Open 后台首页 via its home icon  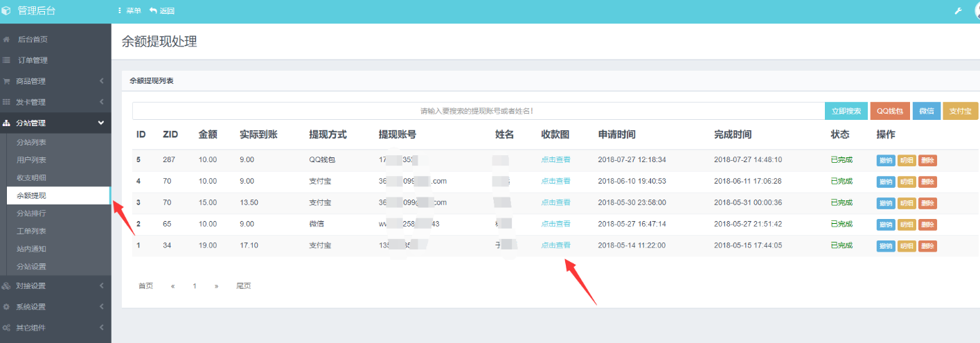(x=6, y=39)
